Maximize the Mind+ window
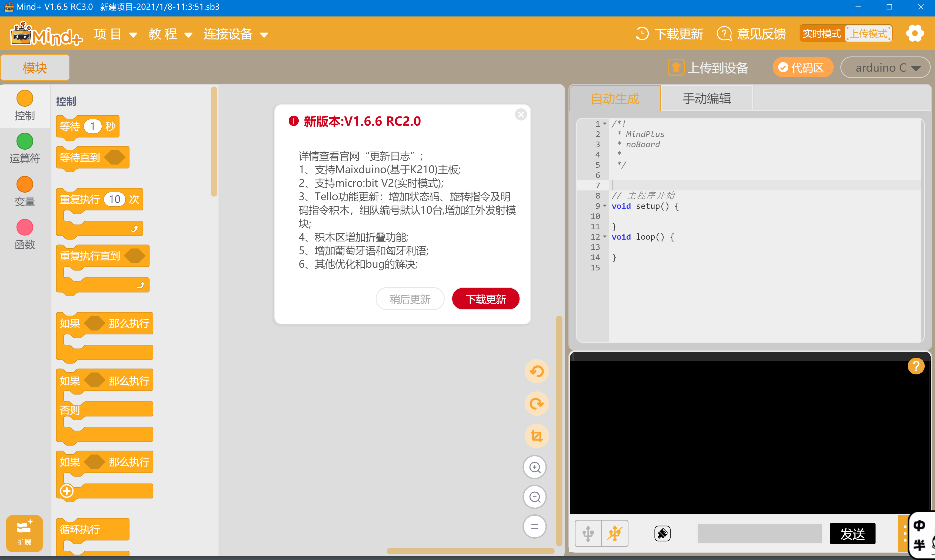935x560 pixels. point(889,7)
